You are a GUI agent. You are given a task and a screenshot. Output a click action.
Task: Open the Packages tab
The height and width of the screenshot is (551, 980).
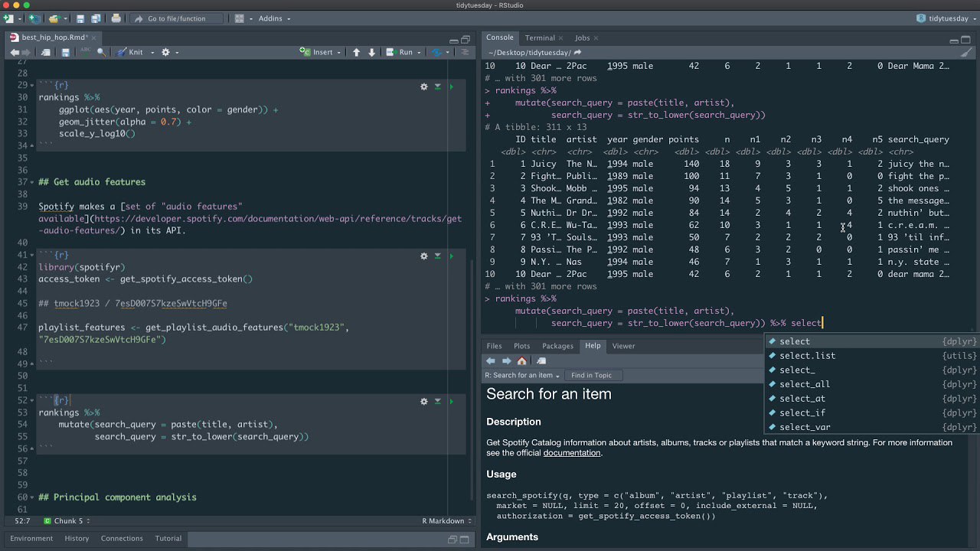pyautogui.click(x=557, y=346)
